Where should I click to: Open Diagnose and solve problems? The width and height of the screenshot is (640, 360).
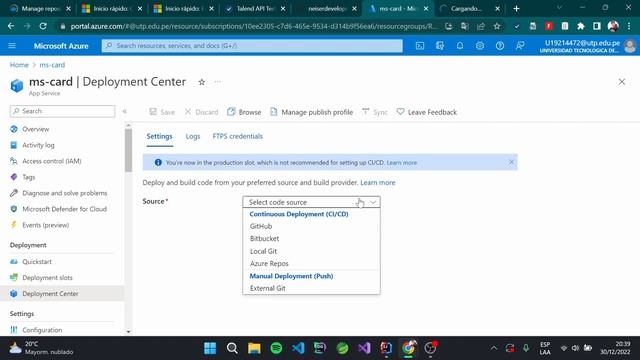[64, 193]
